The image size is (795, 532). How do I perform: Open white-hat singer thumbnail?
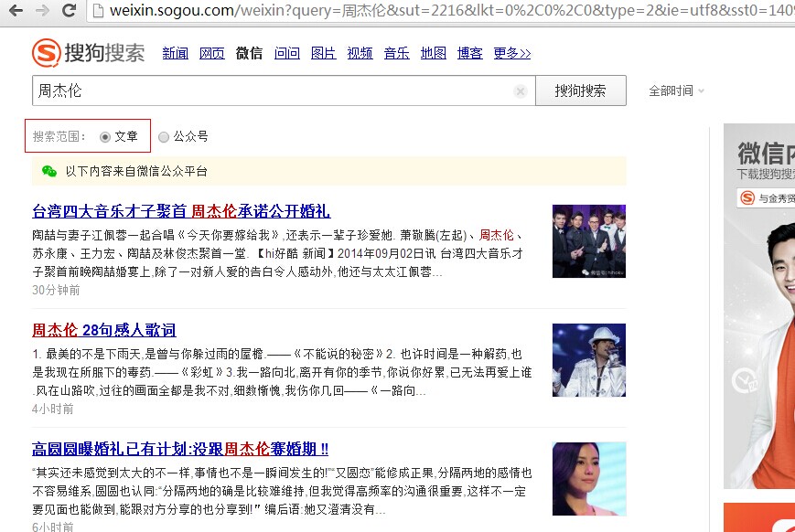[x=588, y=360]
